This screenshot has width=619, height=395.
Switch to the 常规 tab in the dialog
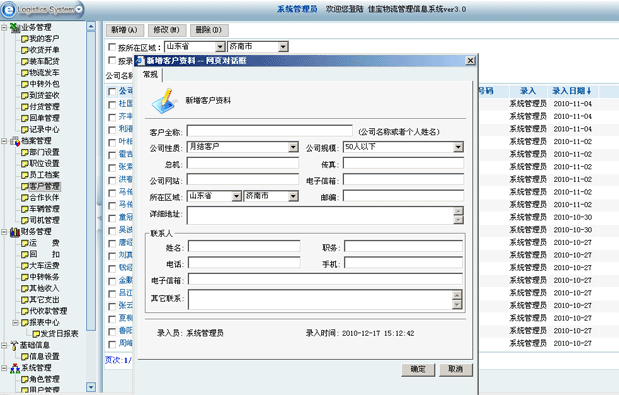(x=150, y=75)
